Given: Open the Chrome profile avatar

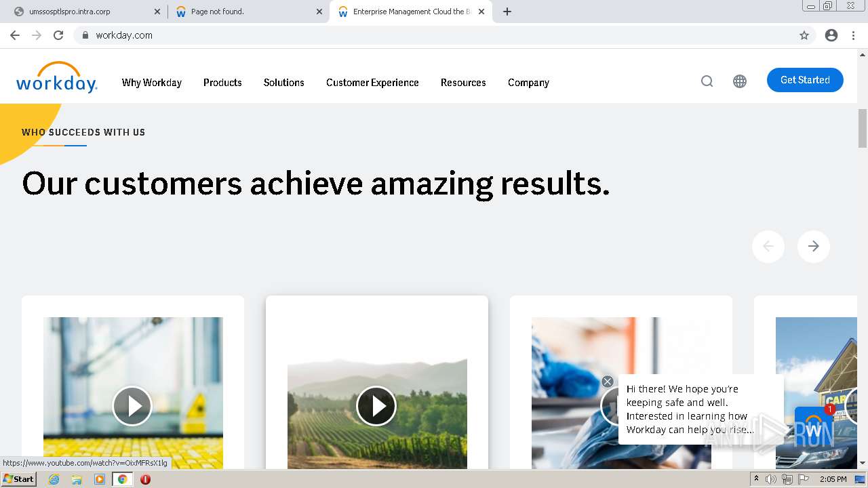Looking at the screenshot, I should pos(831,35).
